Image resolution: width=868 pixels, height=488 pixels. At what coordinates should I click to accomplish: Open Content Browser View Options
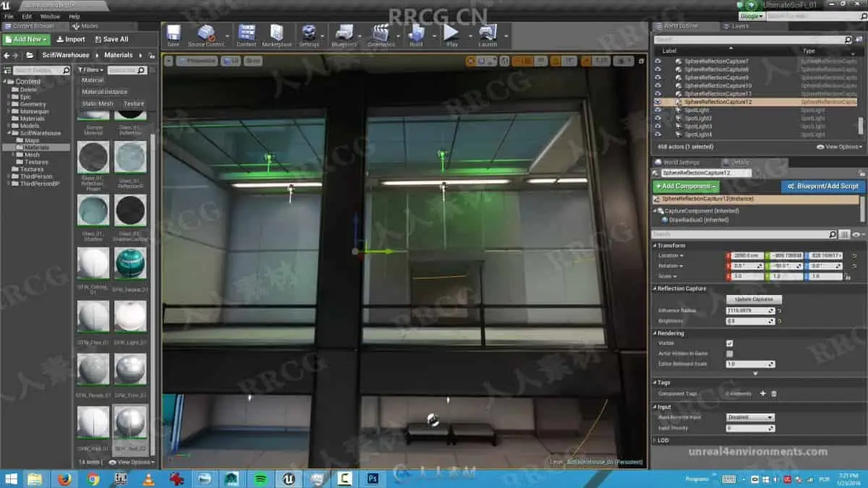(x=132, y=462)
